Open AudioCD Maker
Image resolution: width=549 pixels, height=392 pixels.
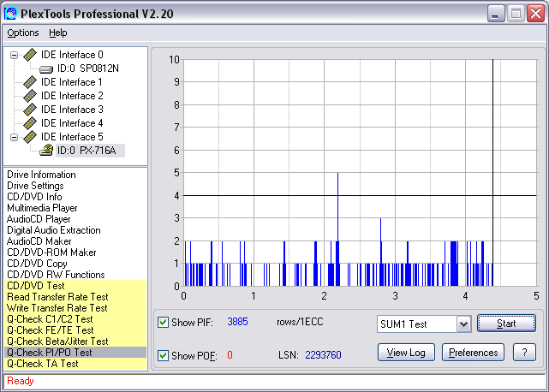39,241
